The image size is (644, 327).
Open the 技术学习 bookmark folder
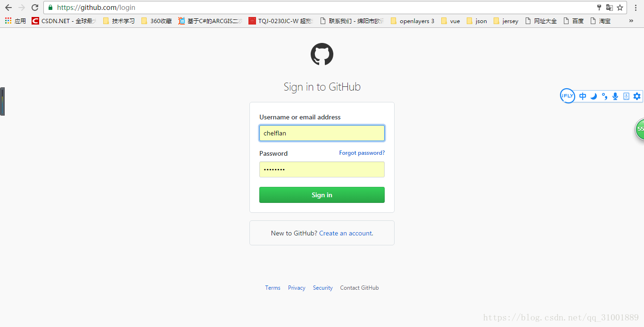tap(119, 21)
